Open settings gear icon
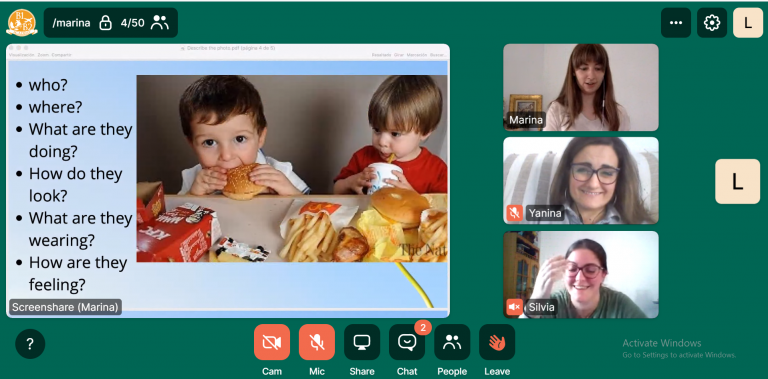Screen dimensions: 768x379 (712, 23)
